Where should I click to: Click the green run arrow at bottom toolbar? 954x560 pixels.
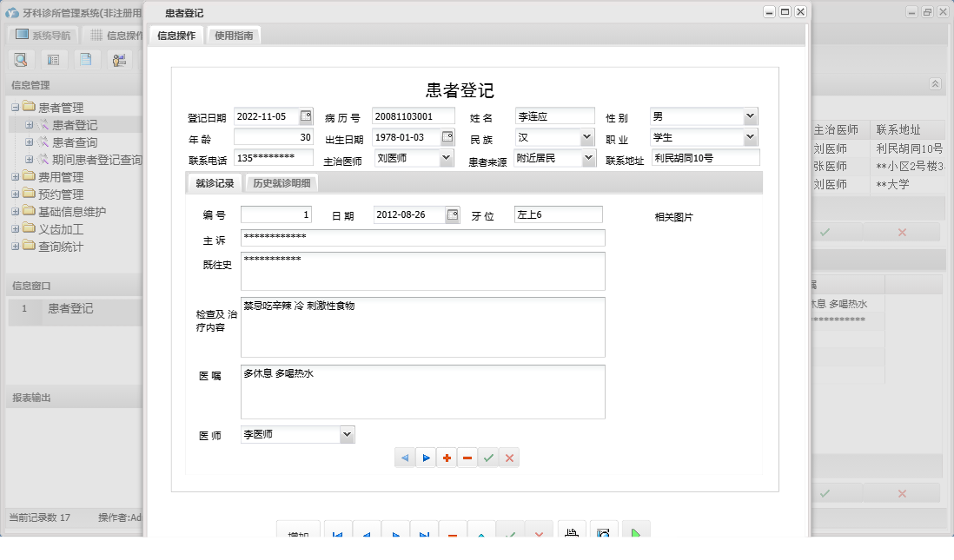point(635,531)
